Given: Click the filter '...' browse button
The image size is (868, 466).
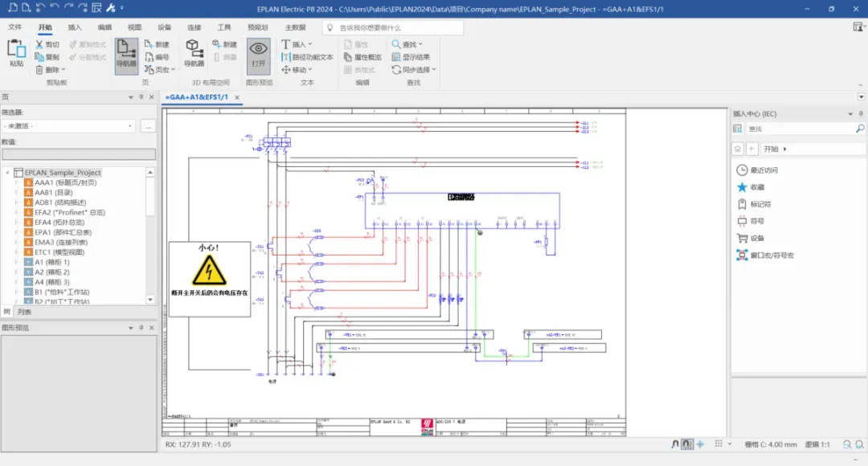Looking at the screenshot, I should coord(148,126).
